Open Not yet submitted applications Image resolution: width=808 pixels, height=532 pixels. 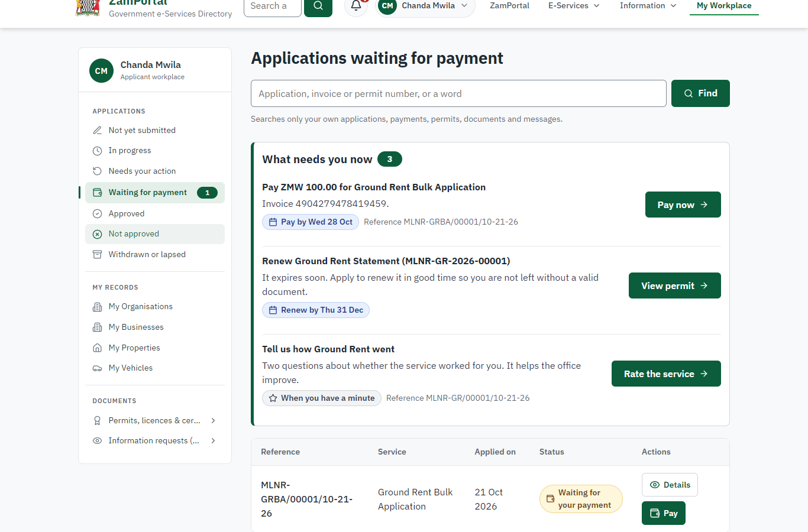click(x=155, y=130)
